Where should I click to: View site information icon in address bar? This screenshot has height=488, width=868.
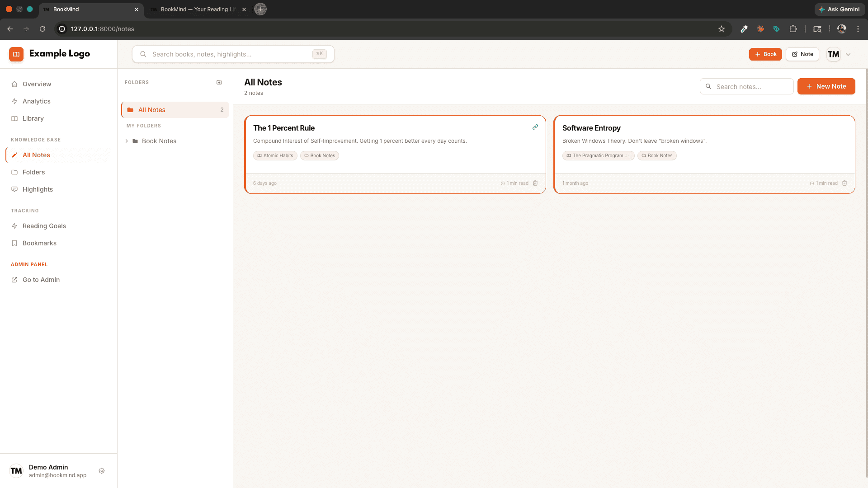click(62, 29)
